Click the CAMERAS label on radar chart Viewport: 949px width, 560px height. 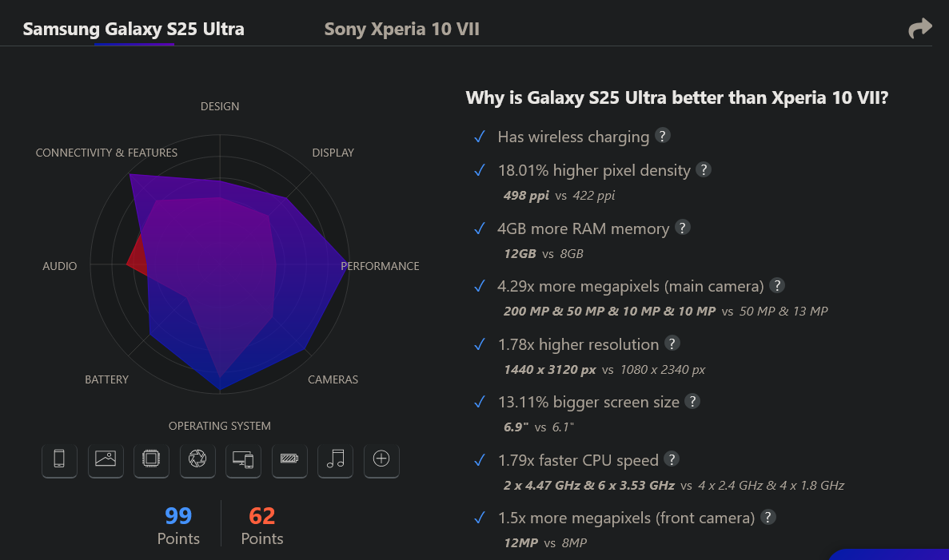pos(333,379)
